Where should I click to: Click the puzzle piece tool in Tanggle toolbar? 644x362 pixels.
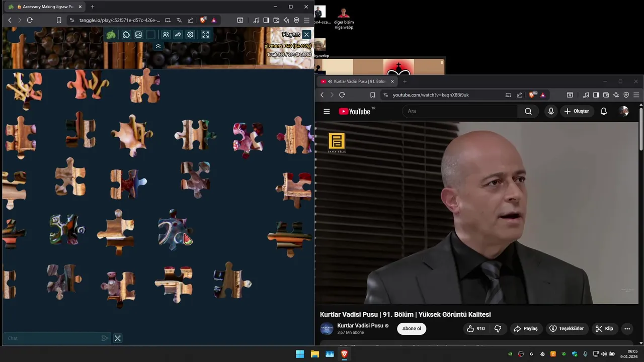click(126, 35)
